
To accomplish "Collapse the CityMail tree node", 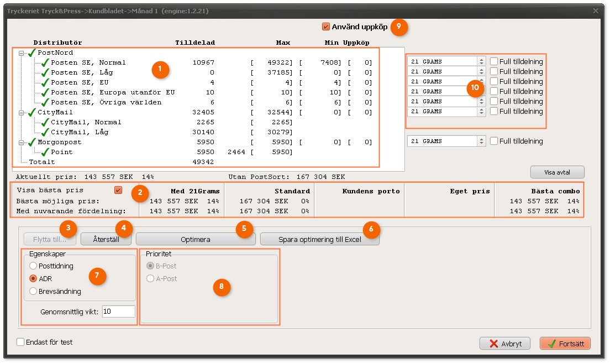I will (22, 113).
